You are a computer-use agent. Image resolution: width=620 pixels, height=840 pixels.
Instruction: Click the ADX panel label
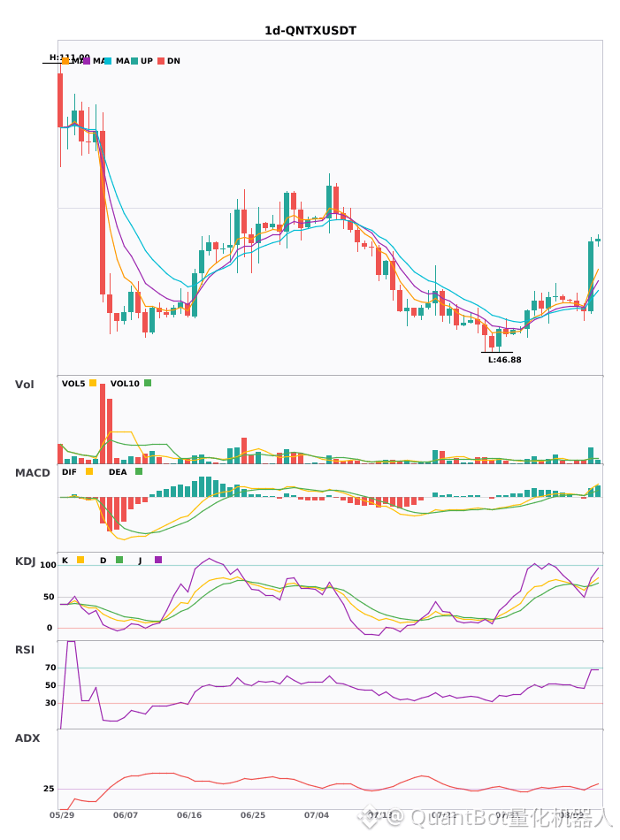[27, 738]
